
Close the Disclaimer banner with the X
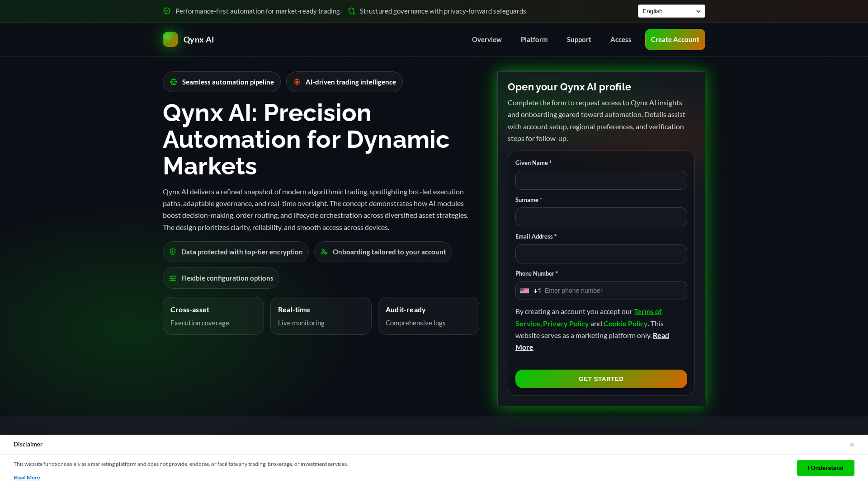click(852, 445)
